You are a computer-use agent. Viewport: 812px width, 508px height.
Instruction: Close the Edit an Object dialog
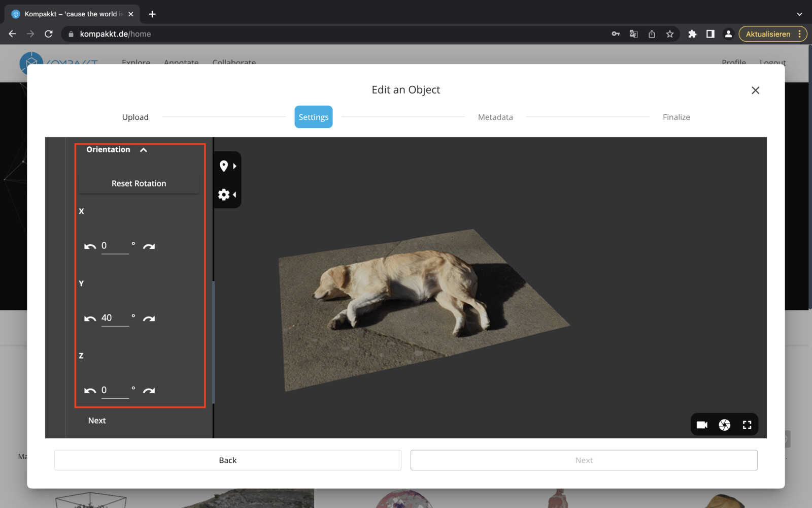click(x=755, y=90)
